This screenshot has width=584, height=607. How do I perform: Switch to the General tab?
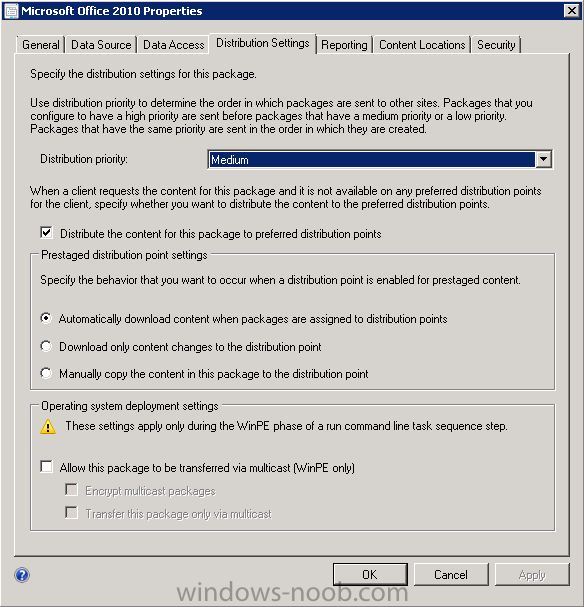click(41, 45)
